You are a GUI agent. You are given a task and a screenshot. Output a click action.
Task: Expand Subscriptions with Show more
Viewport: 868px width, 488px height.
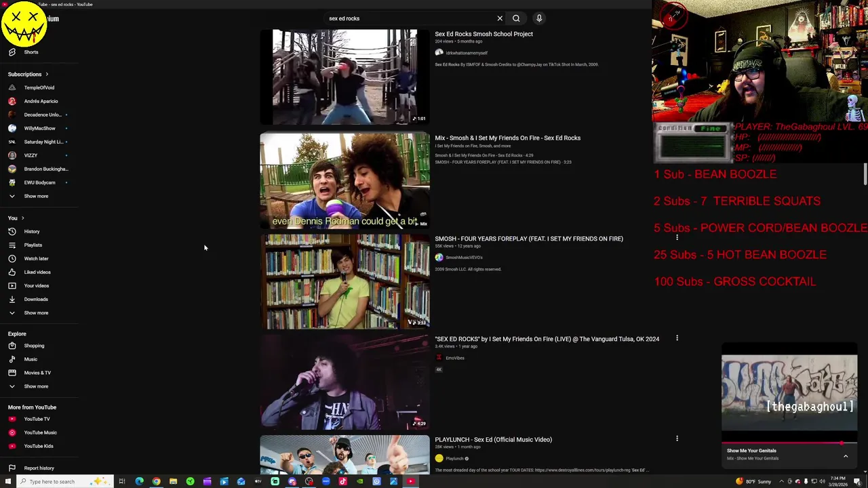[36, 196]
